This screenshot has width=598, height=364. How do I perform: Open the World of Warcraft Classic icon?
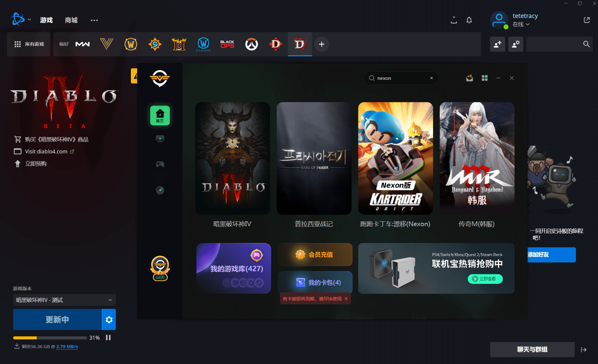(203, 44)
